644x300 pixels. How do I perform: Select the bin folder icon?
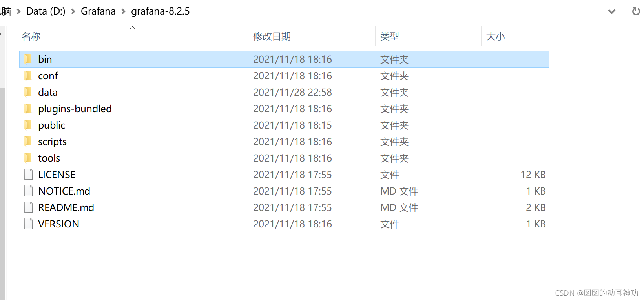(x=28, y=59)
